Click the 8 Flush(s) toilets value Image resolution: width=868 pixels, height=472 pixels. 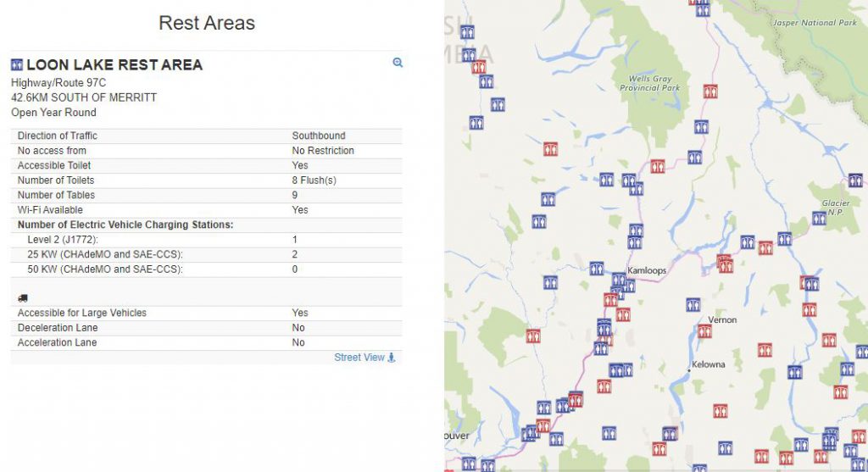314,180
